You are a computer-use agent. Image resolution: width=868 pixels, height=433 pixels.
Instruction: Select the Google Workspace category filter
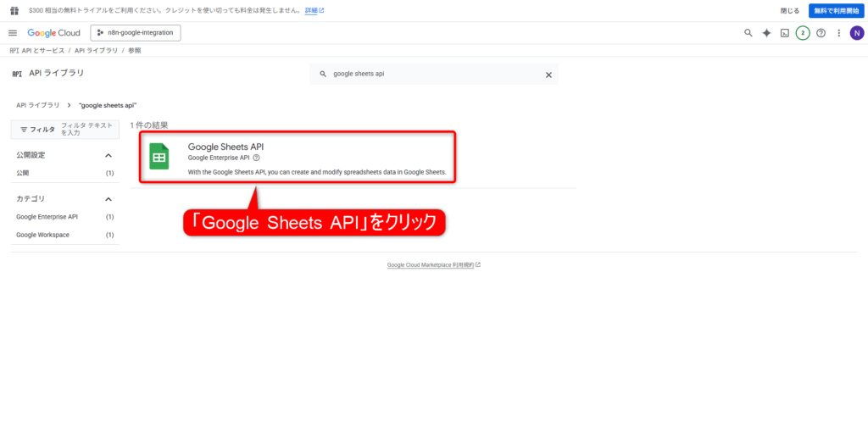(42, 235)
